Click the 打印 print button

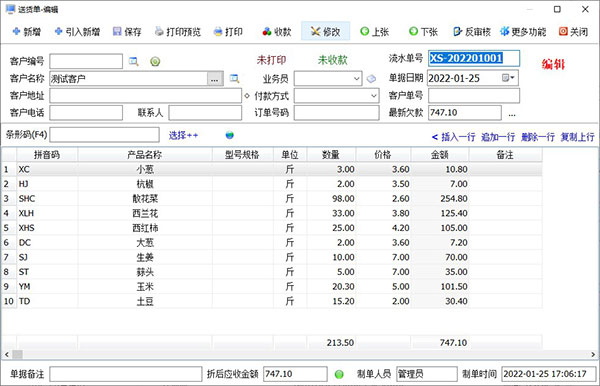tap(228, 32)
